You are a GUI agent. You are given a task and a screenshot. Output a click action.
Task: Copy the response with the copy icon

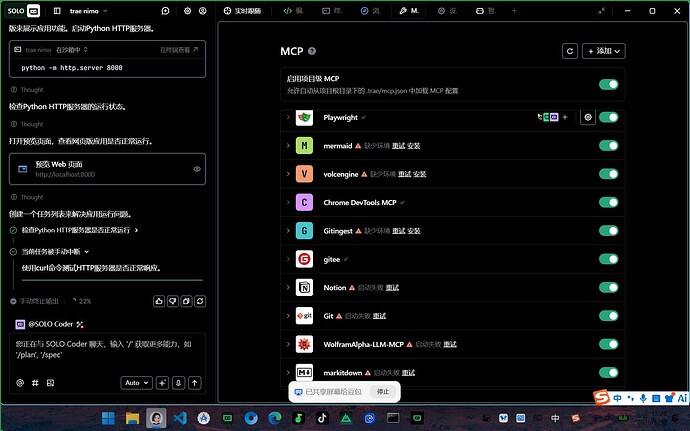click(x=186, y=301)
